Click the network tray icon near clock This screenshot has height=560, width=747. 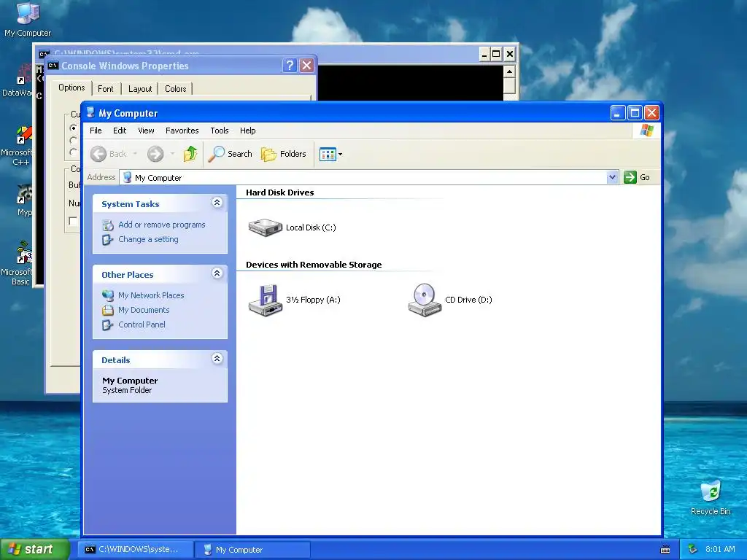pyautogui.click(x=693, y=549)
